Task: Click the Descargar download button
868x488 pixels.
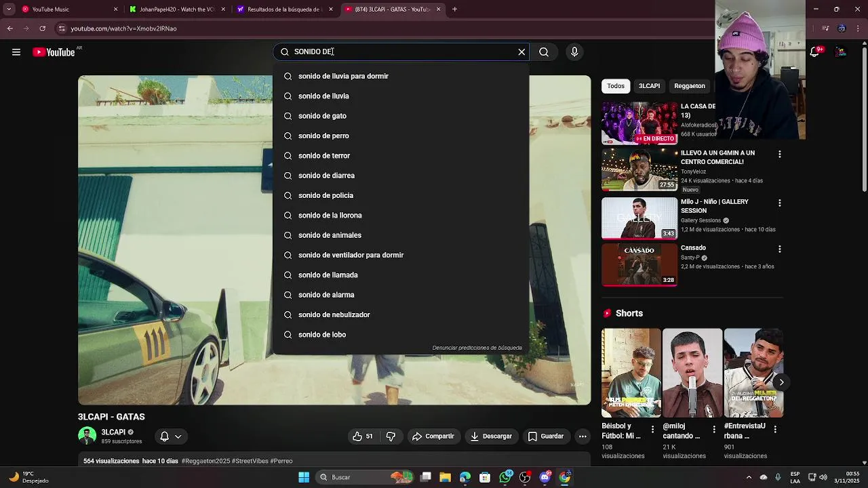Action: coord(492,436)
